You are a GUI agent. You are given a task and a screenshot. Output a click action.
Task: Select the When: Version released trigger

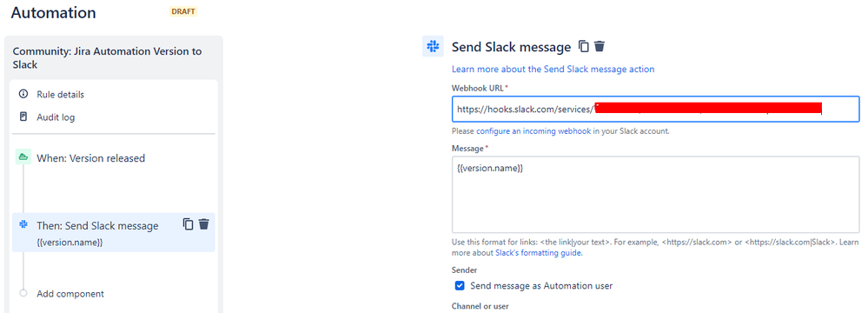pos(90,158)
